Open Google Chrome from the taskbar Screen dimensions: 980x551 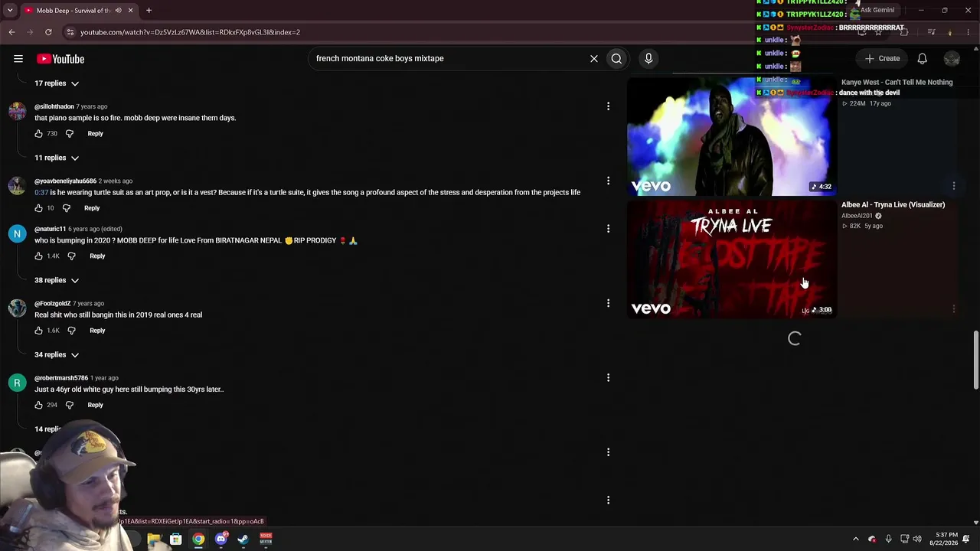click(198, 539)
